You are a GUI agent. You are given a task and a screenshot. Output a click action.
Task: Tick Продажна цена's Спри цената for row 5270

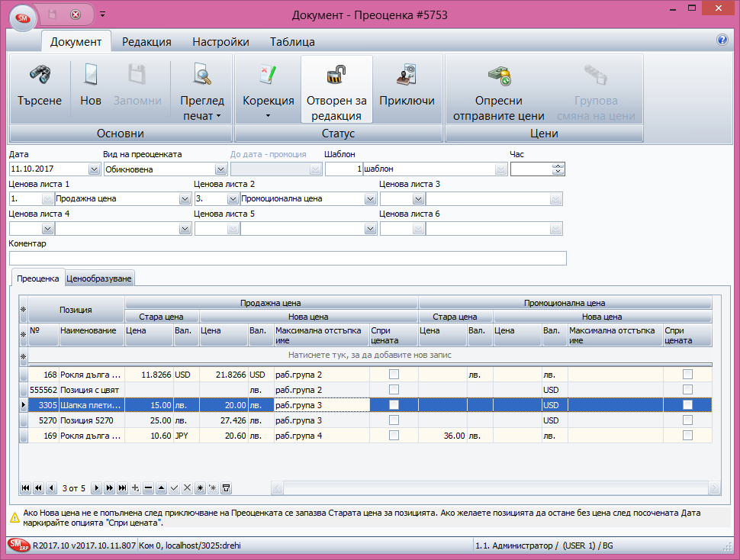click(x=394, y=420)
